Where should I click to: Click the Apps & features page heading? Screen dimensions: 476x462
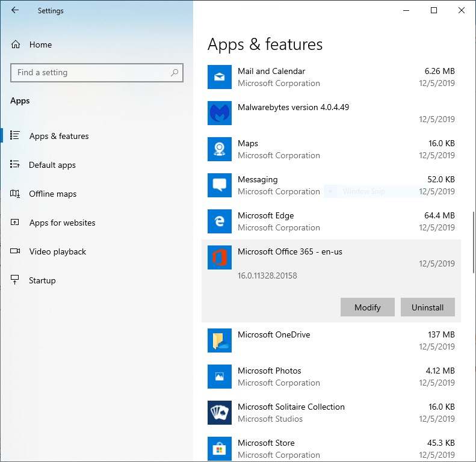coord(265,45)
